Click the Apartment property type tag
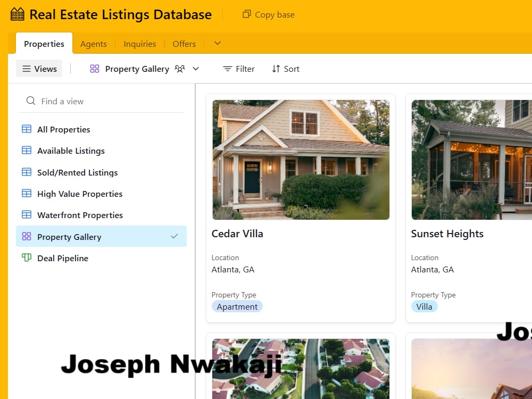532x399 pixels. pyautogui.click(x=237, y=306)
